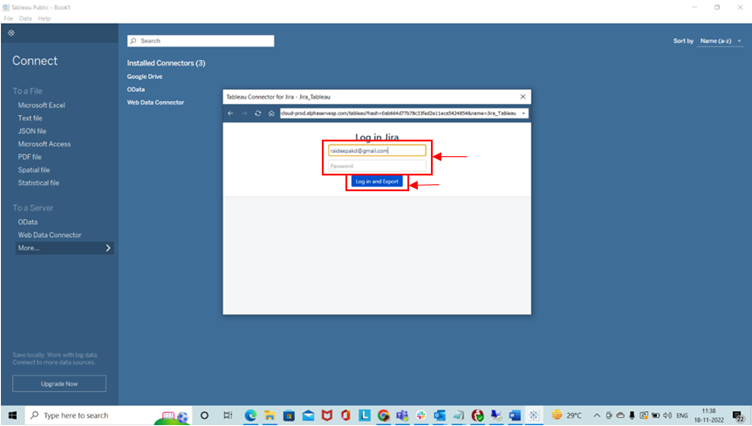The width and height of the screenshot is (752, 426).
Task: Open the Windows Start menu
Action: 12,415
